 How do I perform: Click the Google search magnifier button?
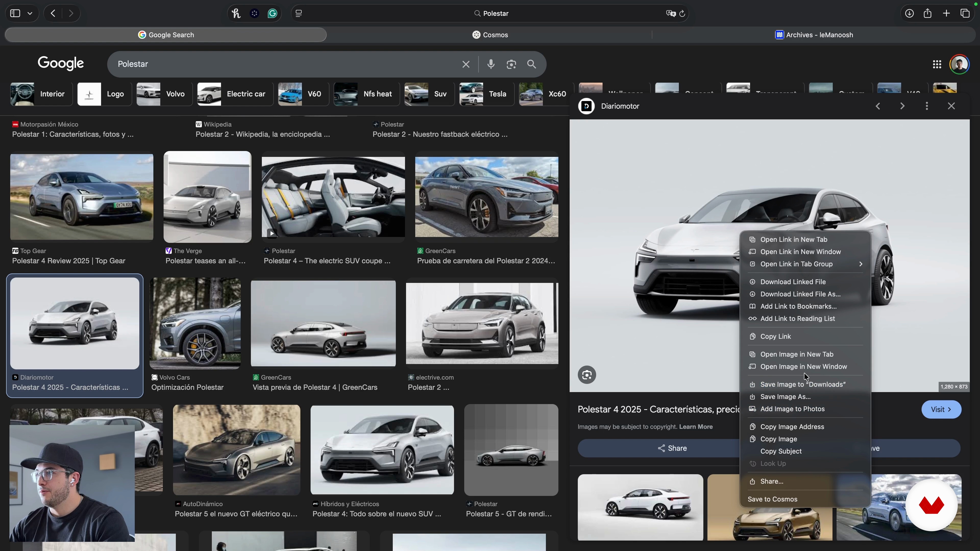[x=532, y=64]
